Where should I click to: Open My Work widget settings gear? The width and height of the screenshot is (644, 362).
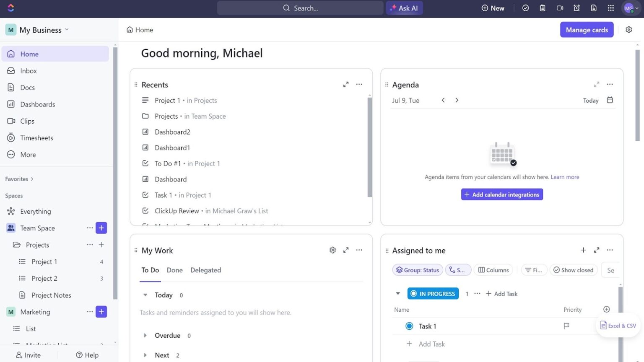click(332, 250)
